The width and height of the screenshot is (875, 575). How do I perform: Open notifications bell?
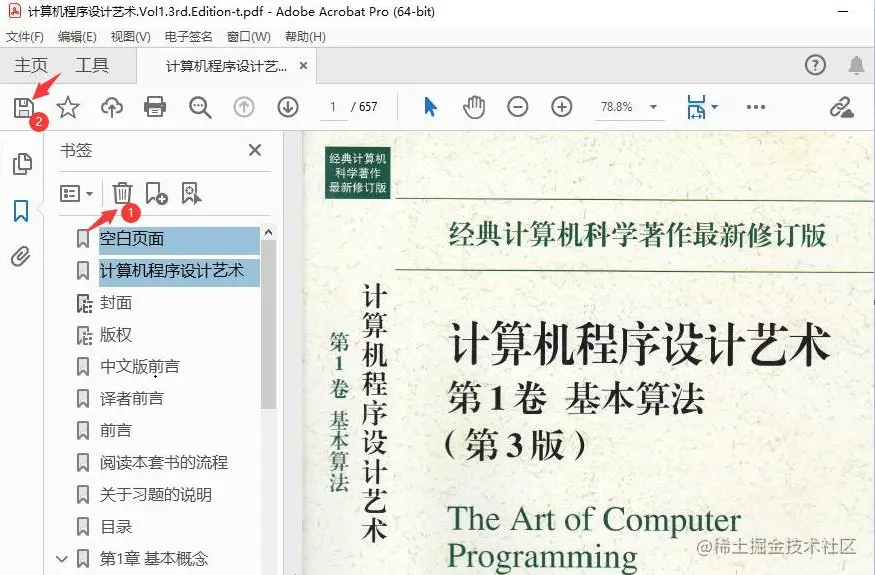(857, 65)
